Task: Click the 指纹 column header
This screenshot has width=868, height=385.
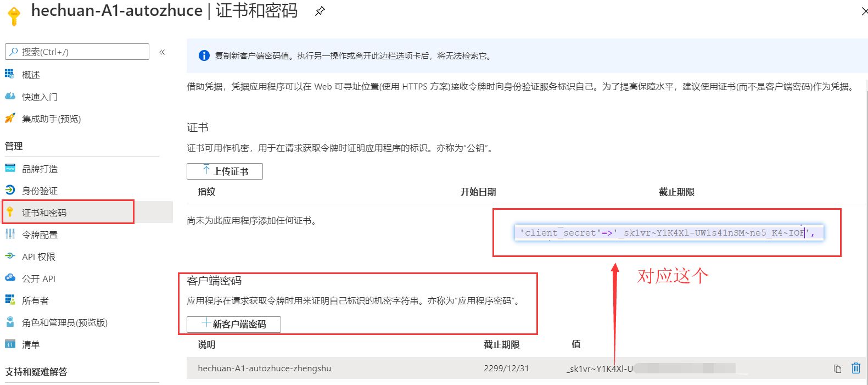Action: click(x=206, y=192)
